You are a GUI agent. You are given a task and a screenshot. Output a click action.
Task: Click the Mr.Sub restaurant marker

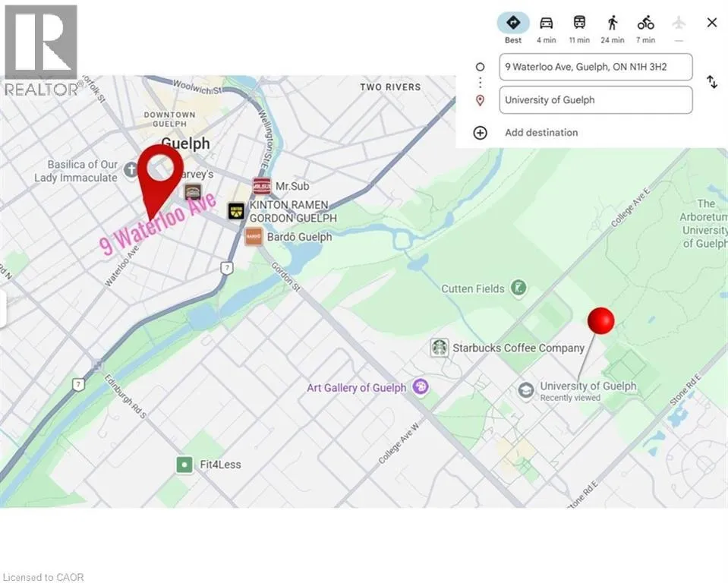(261, 186)
